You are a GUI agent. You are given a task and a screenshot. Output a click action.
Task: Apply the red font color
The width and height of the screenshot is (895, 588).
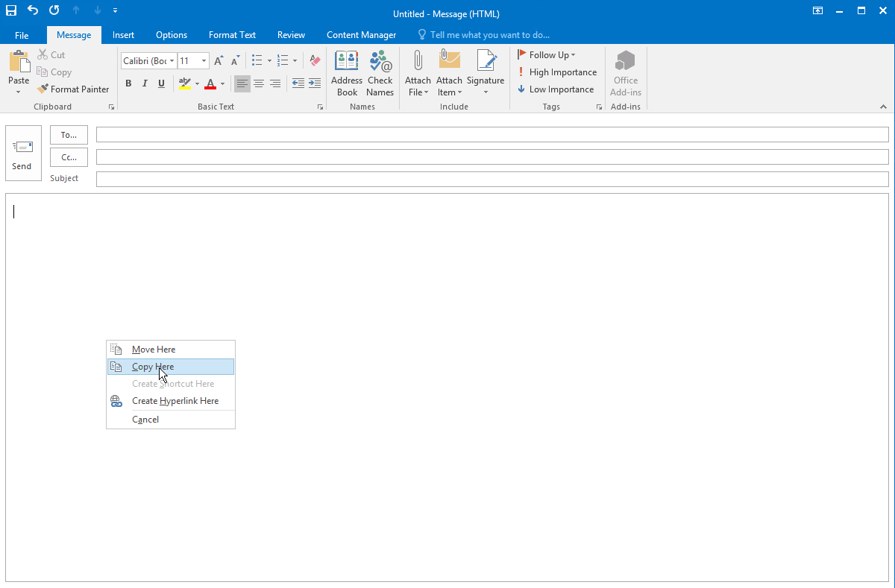210,83
